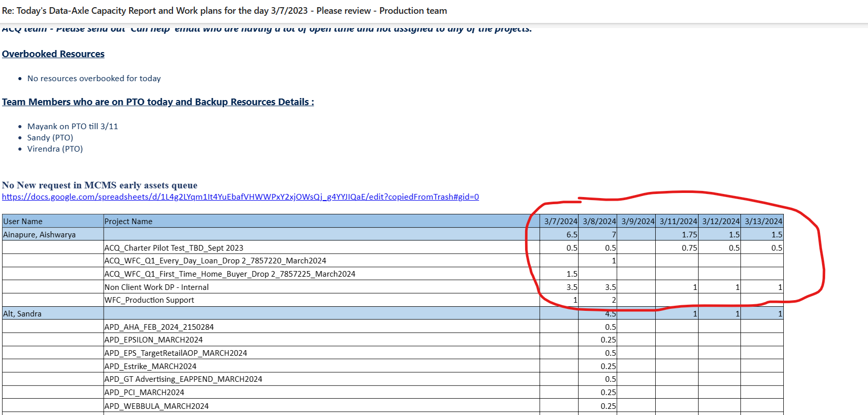The height and width of the screenshot is (415, 868).
Task: Click the email subject line title
Action: 225,11
